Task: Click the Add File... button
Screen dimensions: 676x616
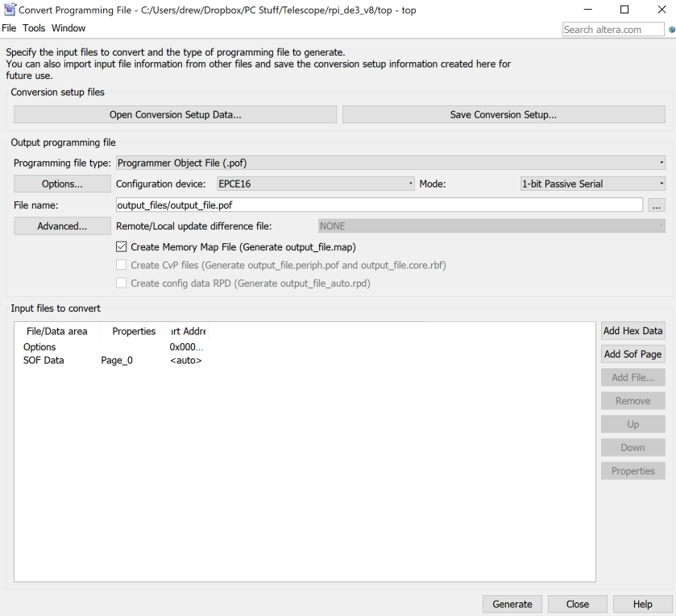Action: [x=632, y=378]
